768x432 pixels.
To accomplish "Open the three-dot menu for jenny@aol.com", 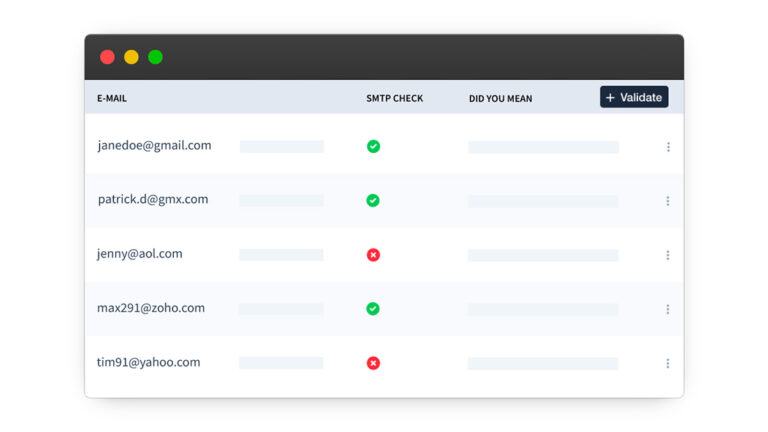I will [668, 255].
